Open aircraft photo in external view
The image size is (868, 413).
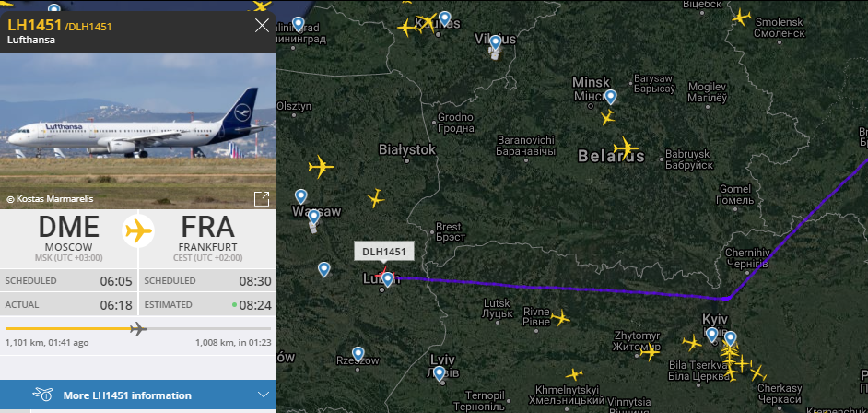[x=262, y=199]
